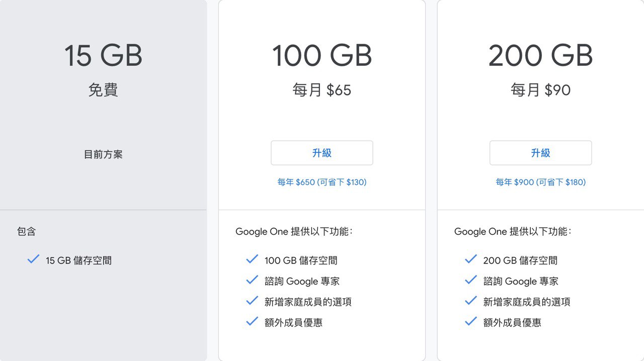Select the 200 GB plan heading
The image size is (644, 361).
[541, 55]
